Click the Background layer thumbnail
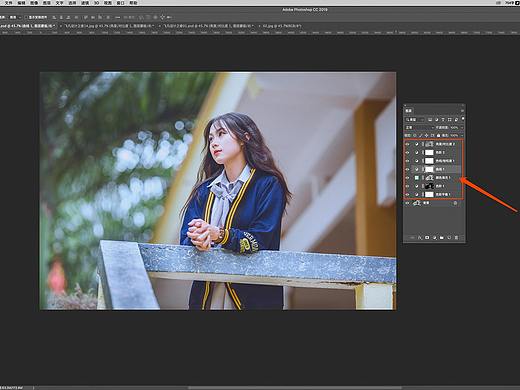The image size is (520, 390). point(417,203)
